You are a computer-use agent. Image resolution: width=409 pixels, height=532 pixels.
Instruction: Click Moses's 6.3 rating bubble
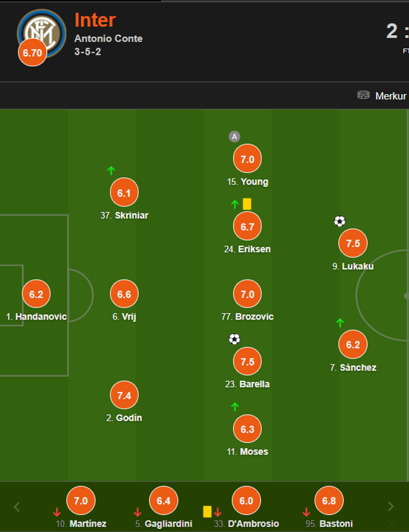[247, 429]
